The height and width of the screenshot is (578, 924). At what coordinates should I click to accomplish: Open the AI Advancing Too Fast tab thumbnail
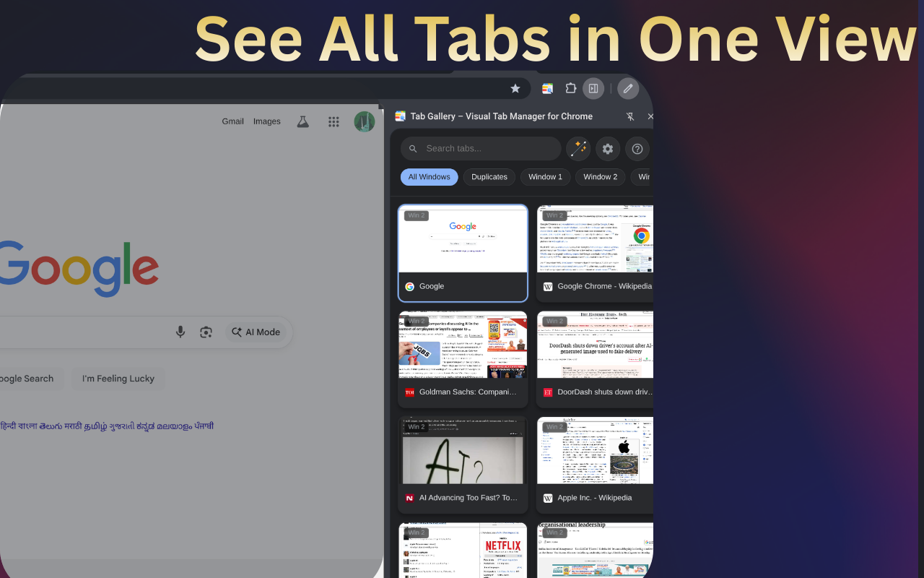(463, 450)
